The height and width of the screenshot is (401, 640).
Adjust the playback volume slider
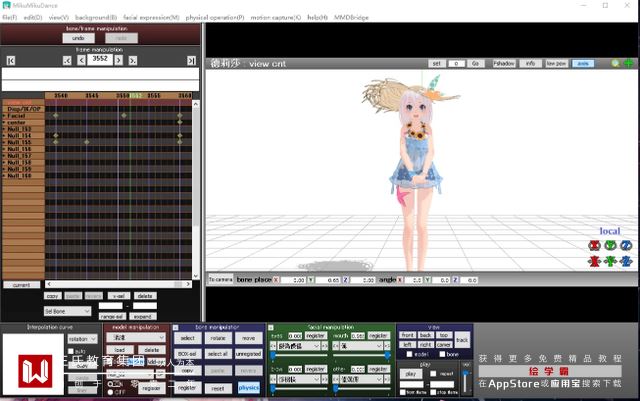tap(466, 382)
